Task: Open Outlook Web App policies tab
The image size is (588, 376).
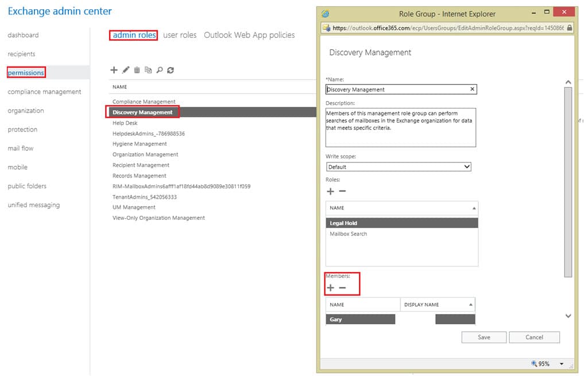Action: 249,34
